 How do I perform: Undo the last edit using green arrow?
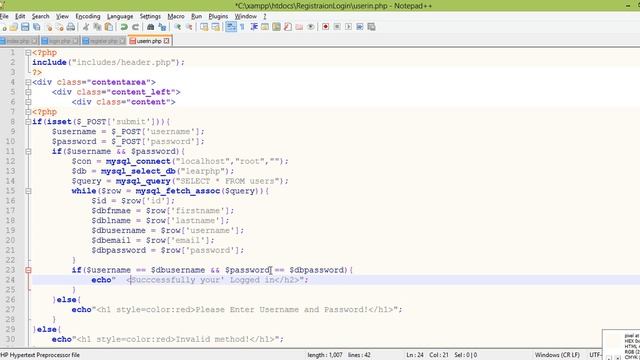[124, 27]
